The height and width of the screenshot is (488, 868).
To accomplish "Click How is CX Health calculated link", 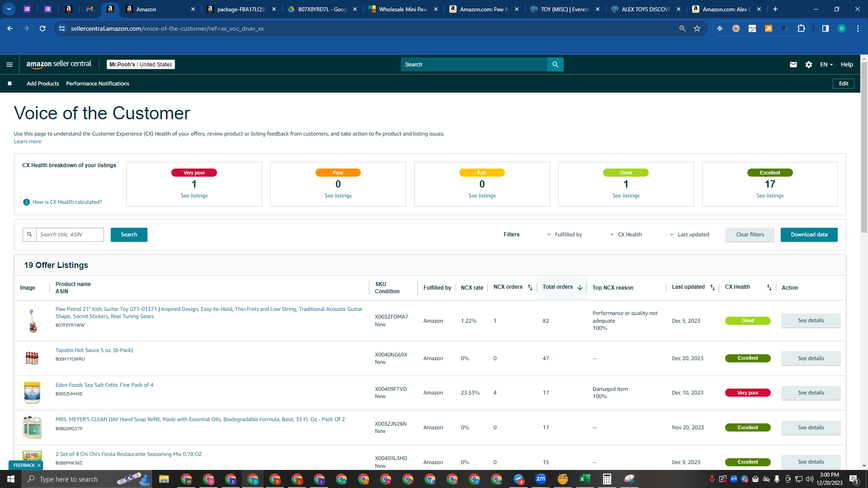I will (67, 202).
